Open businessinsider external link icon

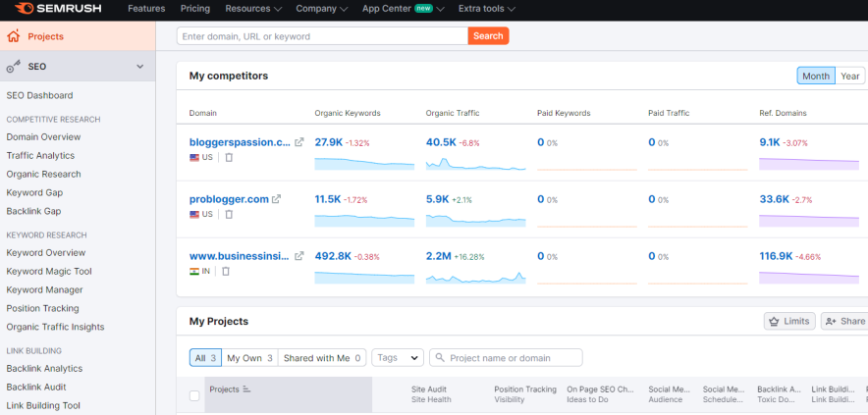[x=298, y=256]
